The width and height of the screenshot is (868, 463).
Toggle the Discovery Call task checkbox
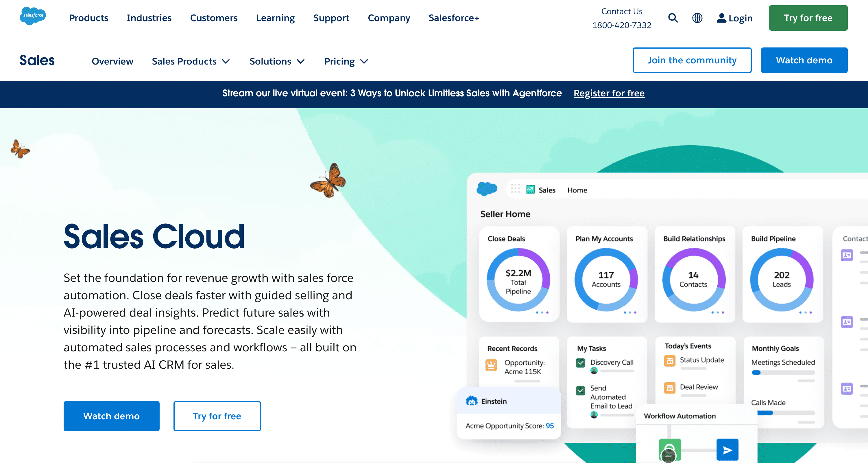(580, 363)
